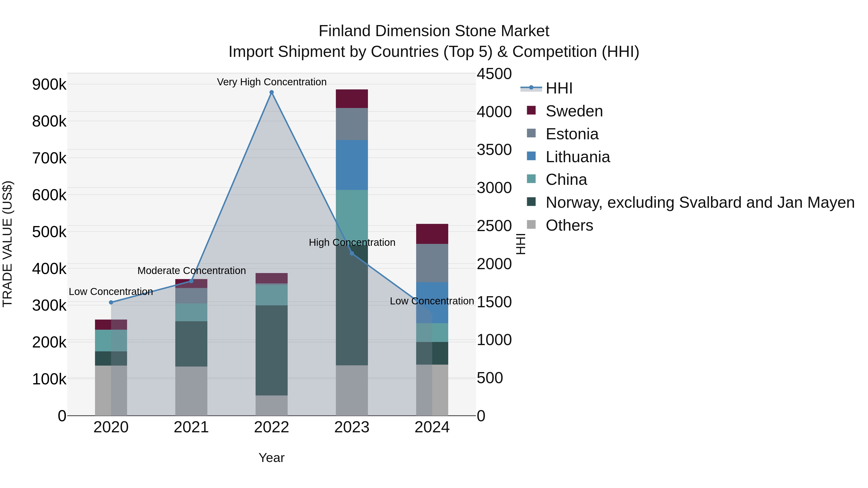Click the 2023 Lithuania bar segment
Viewport: 868px width, 488px height.
(x=352, y=165)
